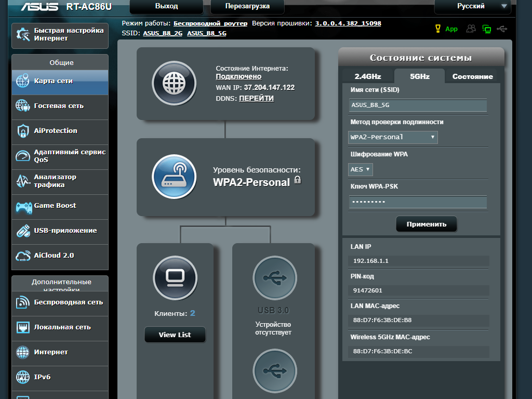The height and width of the screenshot is (399, 532).
Task: Click Wireless 5GHz MAC 88:D7:F6:3B:DE:BC
Action: (x=383, y=351)
